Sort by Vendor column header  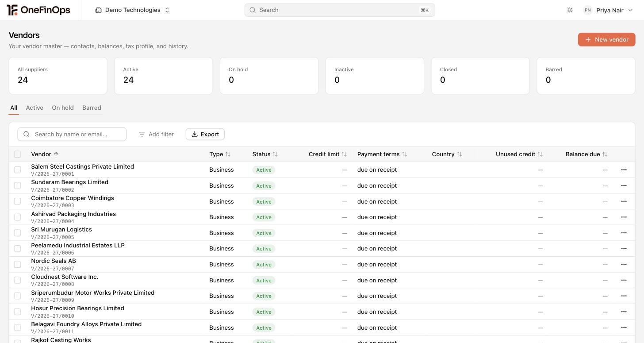point(45,154)
